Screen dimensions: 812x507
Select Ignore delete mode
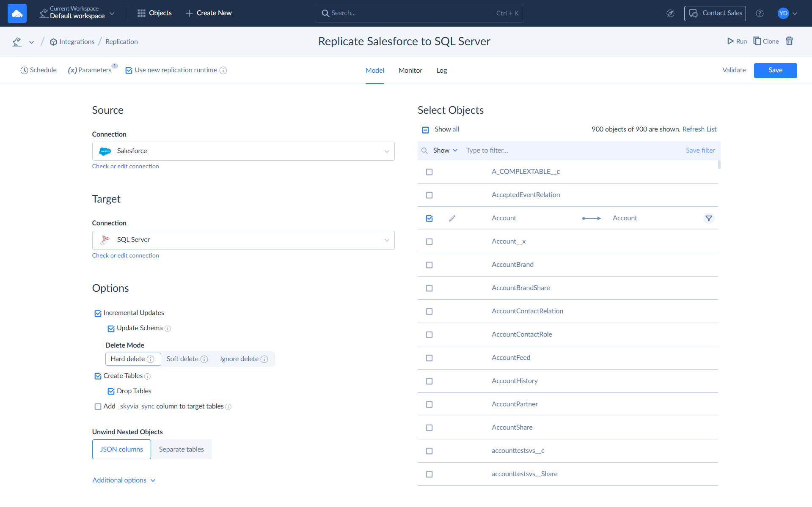coord(244,359)
